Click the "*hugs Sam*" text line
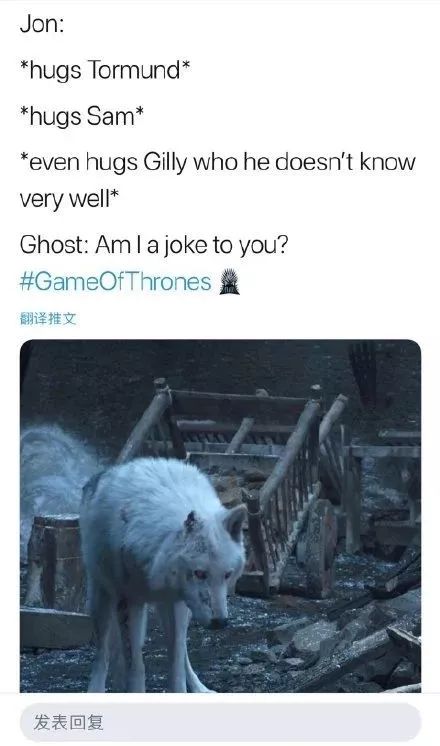This screenshot has width=440, height=746. [81, 117]
